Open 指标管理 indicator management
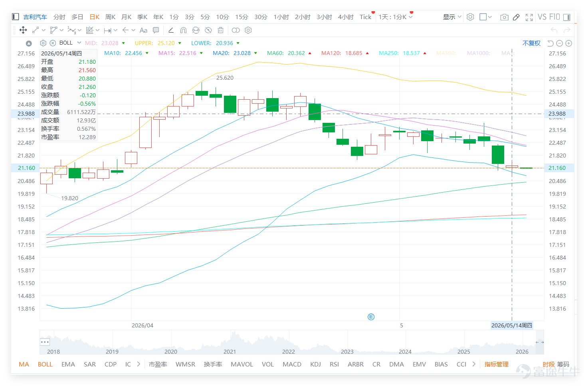 [496, 364]
